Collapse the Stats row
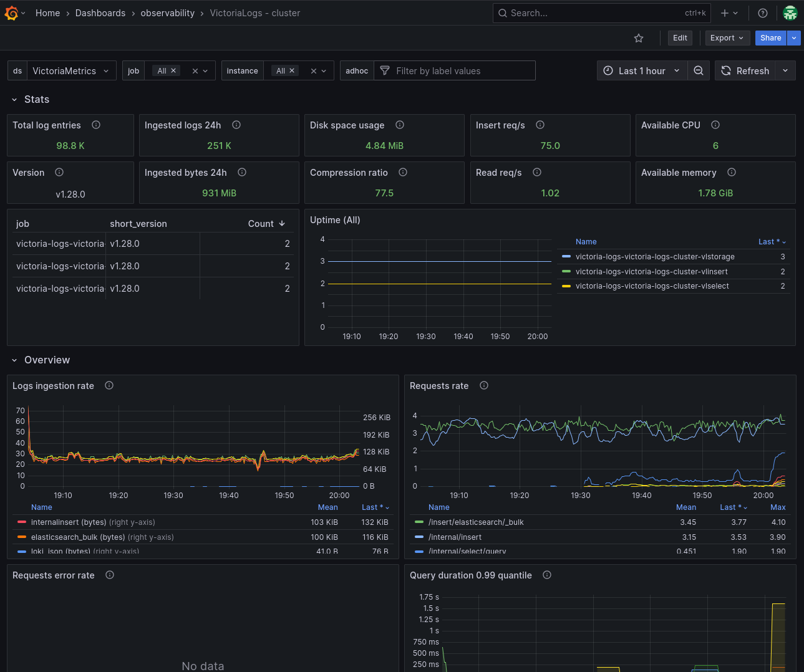The width and height of the screenshot is (804, 672). click(x=14, y=100)
